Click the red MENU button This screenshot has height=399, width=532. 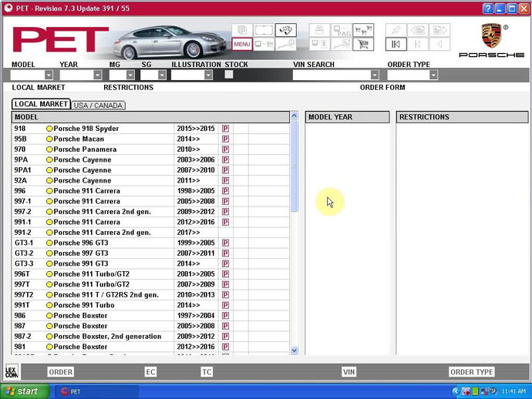[x=242, y=44]
